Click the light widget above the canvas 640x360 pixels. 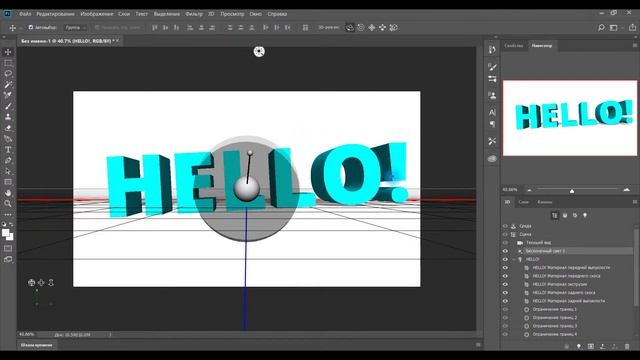coord(259,51)
